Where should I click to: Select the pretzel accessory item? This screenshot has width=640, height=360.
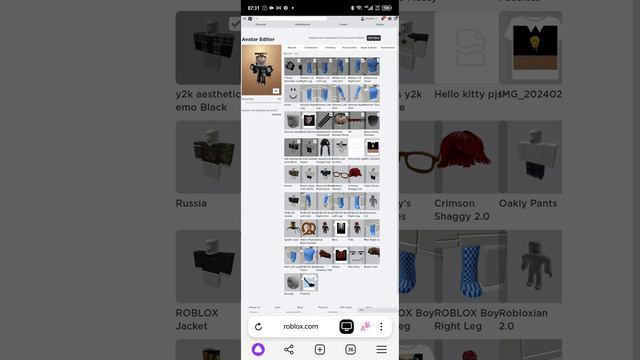click(309, 229)
